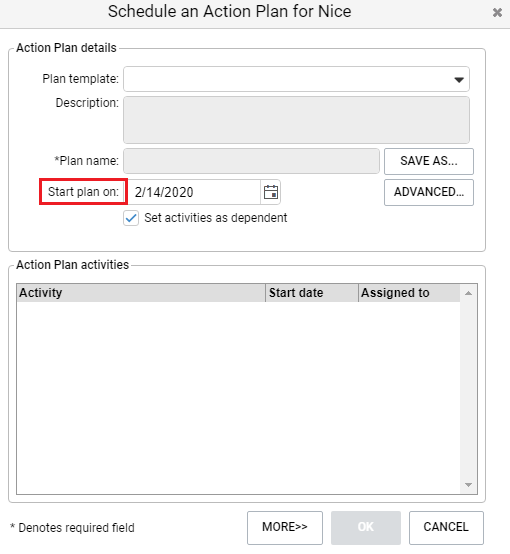
Task: Click the OK button
Action: click(x=366, y=527)
